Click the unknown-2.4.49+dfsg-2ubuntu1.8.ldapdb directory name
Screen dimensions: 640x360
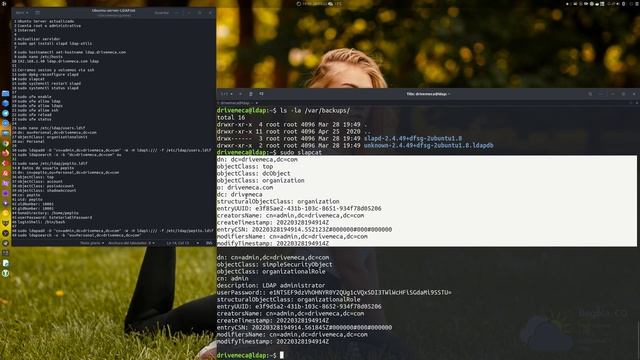point(429,145)
